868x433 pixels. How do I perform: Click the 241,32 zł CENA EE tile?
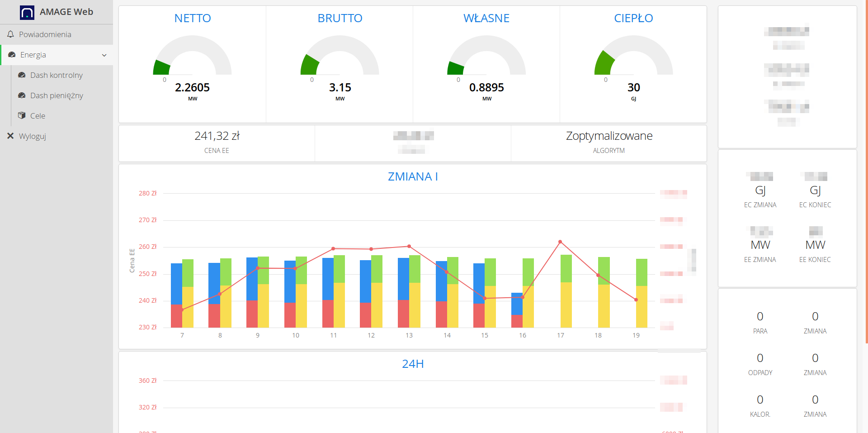coord(217,143)
